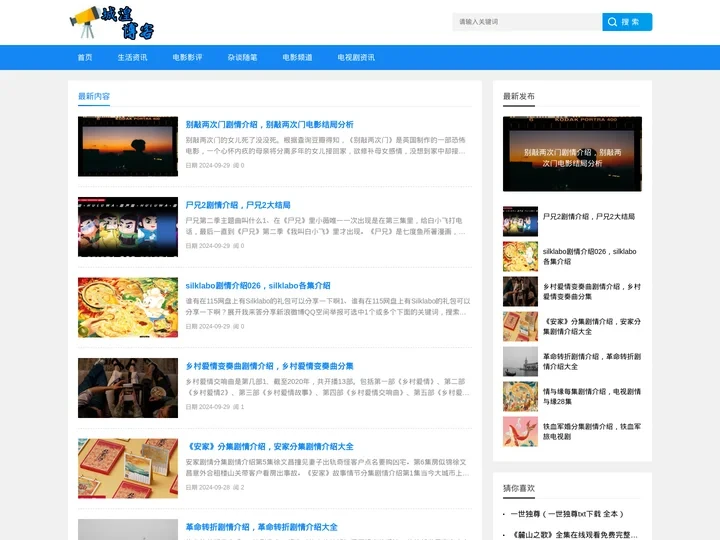Image resolution: width=720 pixels, height=540 pixels.
Task: Click sidebar thumbnail for 乡村爱情变奏曲
Action: click(520, 292)
